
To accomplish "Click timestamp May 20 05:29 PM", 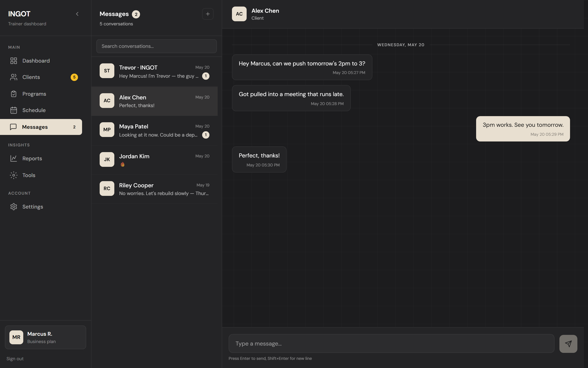I will point(547,134).
